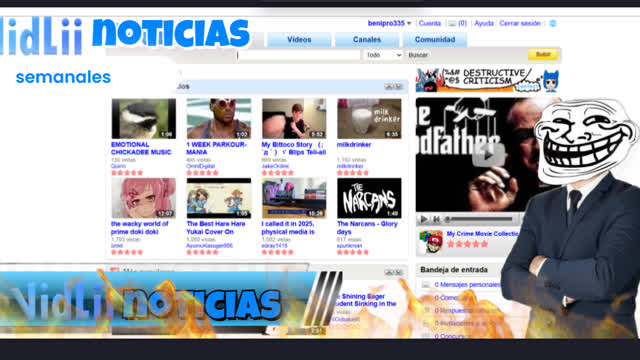Open 1 WEEK PARKOUR-MANIA thumbnail
The image size is (640, 360).
(219, 118)
